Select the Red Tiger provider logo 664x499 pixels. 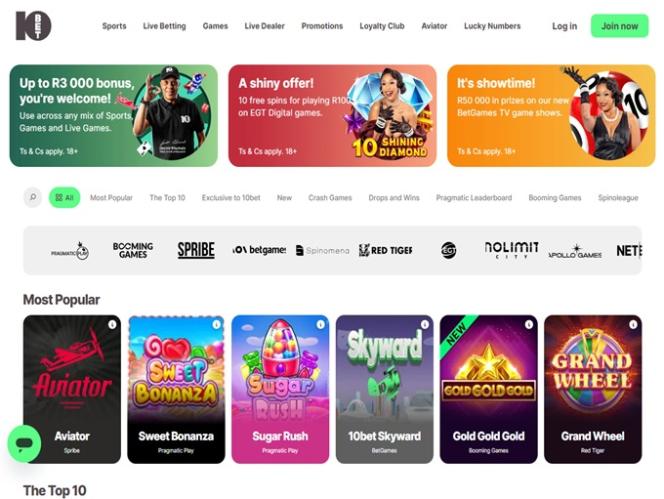point(386,250)
